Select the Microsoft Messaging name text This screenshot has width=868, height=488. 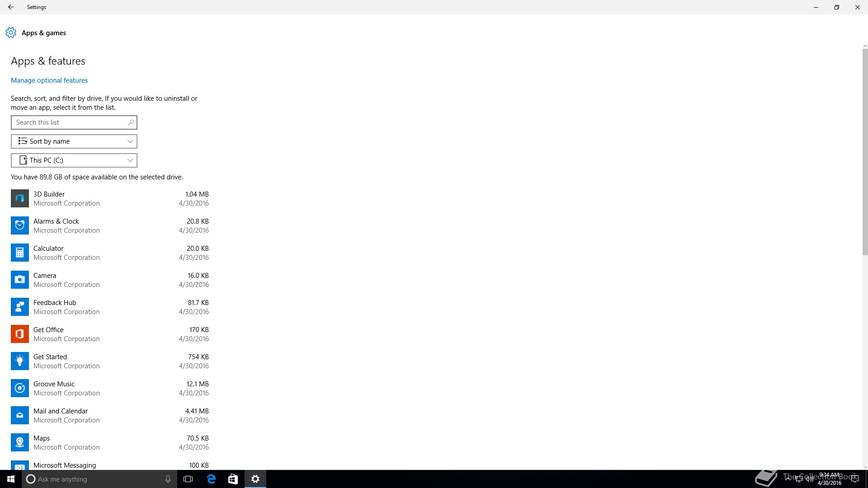[x=65, y=465]
